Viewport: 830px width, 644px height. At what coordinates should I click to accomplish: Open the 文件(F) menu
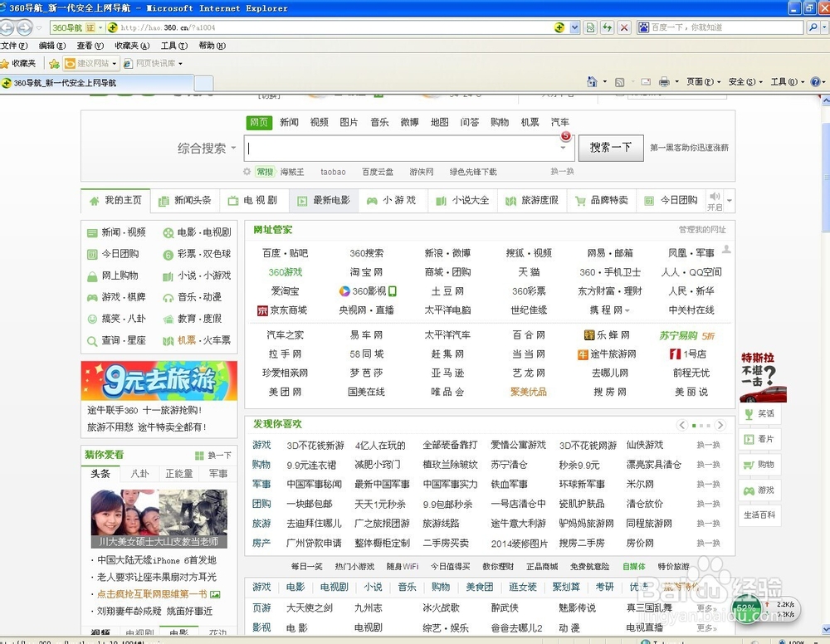[14, 46]
